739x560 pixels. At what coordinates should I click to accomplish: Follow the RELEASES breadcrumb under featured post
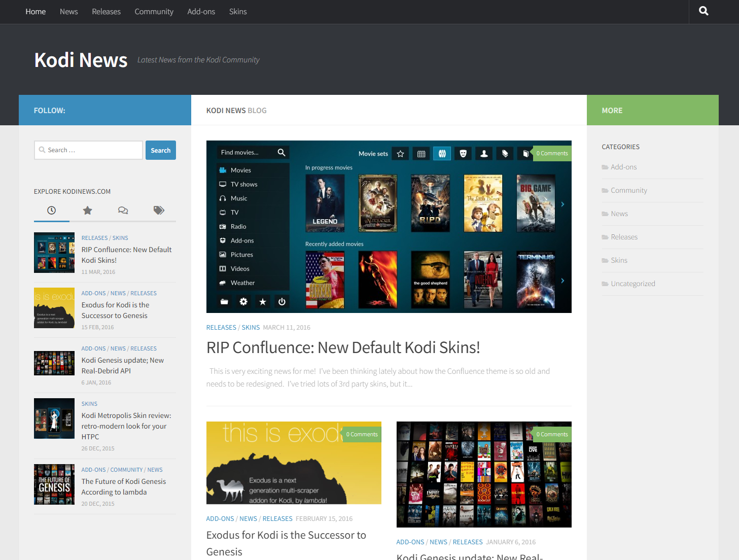pos(221,327)
